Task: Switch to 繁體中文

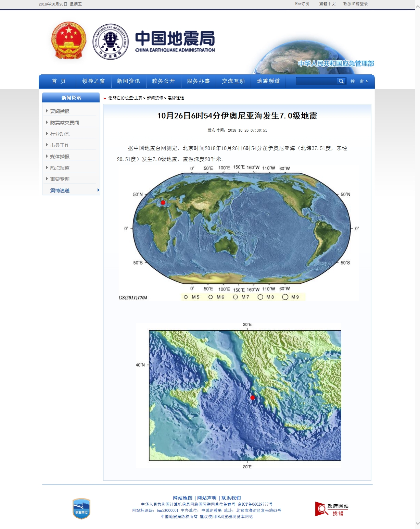Action: [x=327, y=4]
